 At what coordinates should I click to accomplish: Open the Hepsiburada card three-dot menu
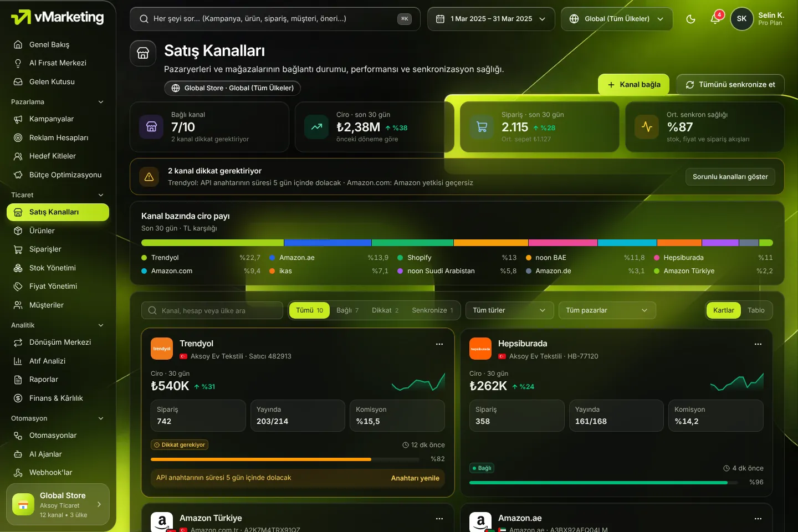point(758,344)
